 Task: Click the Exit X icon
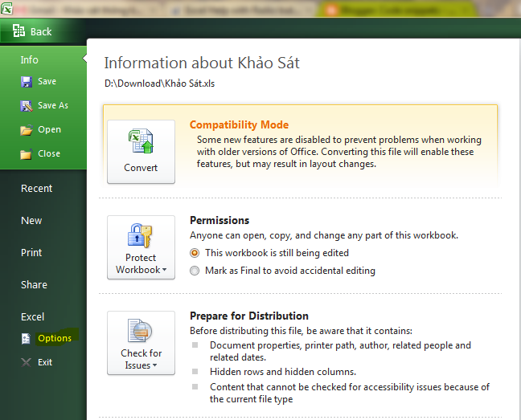[27, 362]
